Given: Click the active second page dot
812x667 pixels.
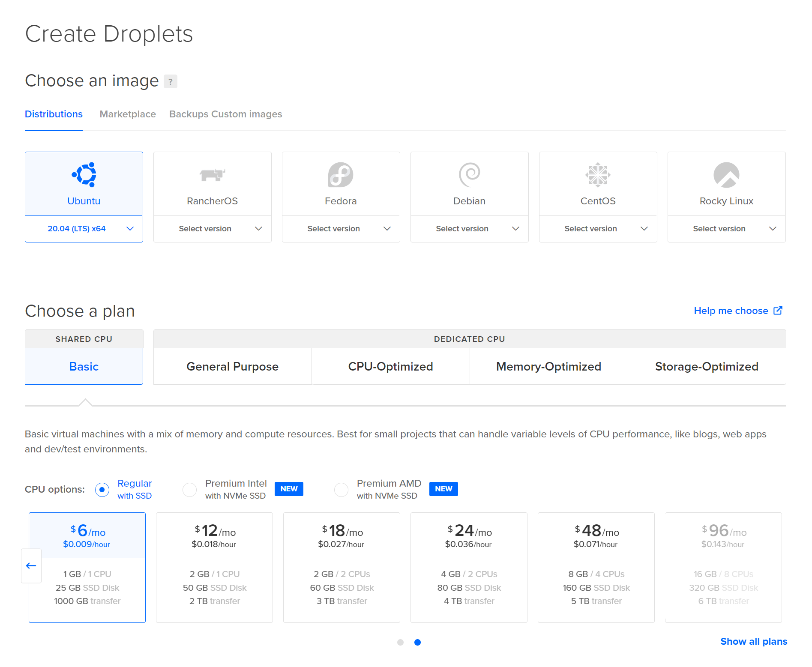Looking at the screenshot, I should tap(418, 642).
